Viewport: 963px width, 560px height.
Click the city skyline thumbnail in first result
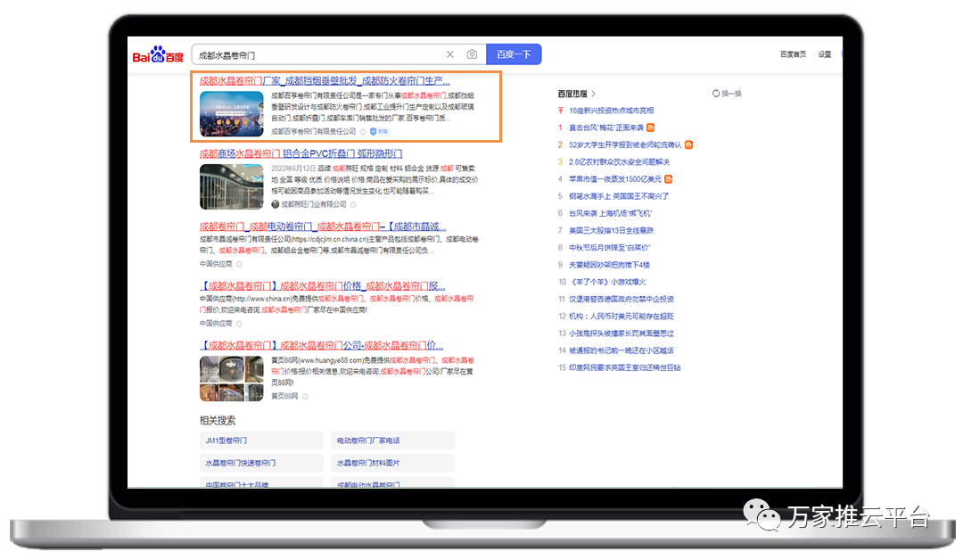point(231,113)
